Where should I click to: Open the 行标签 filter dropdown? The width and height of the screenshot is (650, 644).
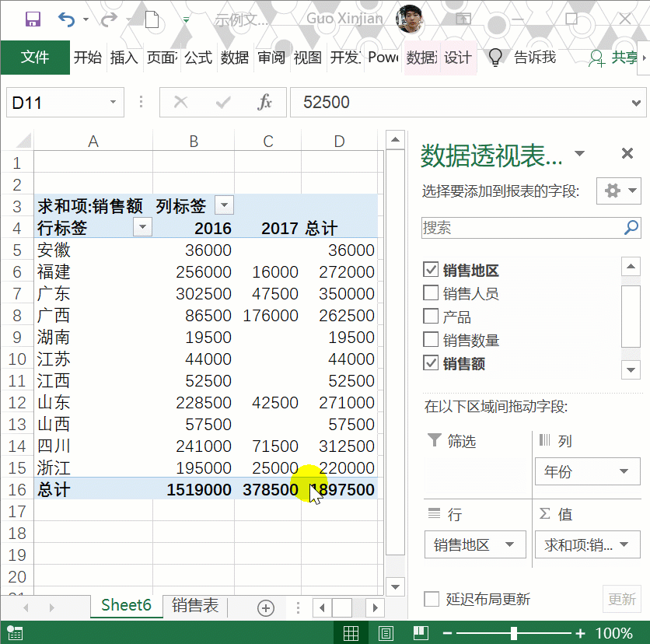pos(142,227)
